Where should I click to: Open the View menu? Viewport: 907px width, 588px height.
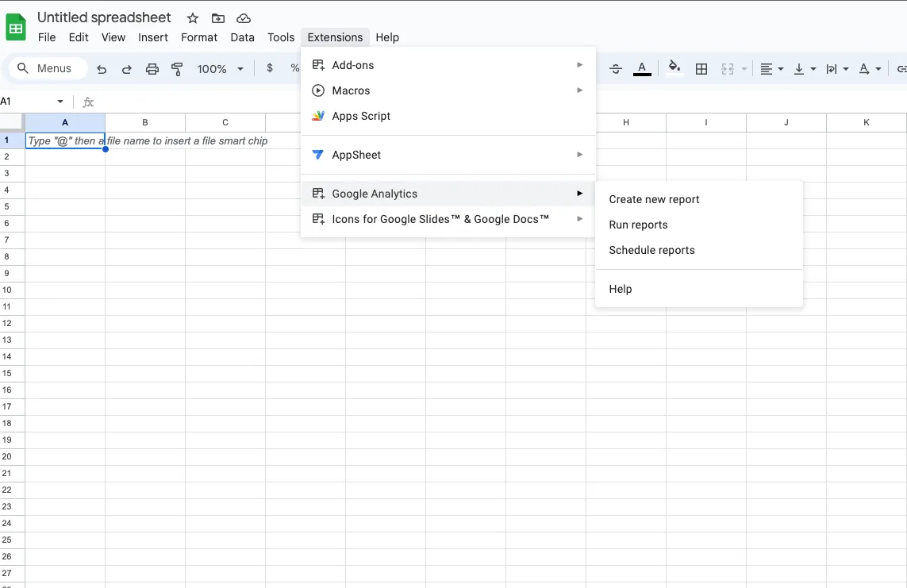(x=113, y=37)
